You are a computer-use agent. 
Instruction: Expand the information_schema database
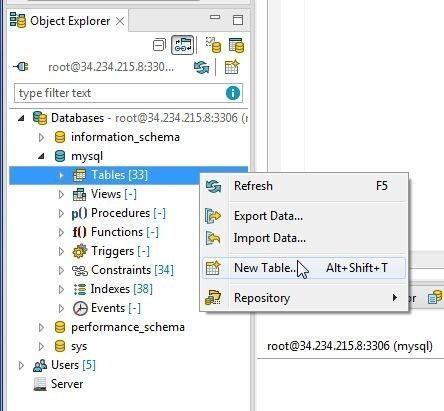41,137
